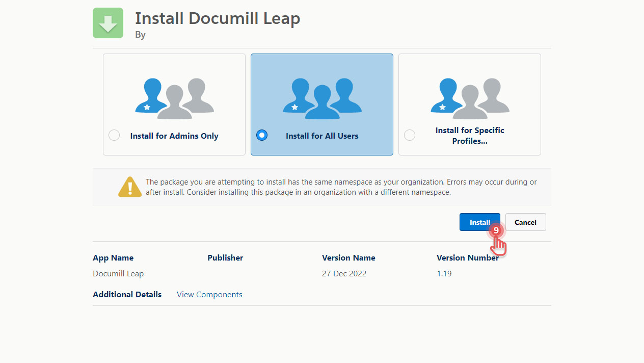Cancel the package installation
Viewport: 644px width, 363px height.
[x=525, y=222]
